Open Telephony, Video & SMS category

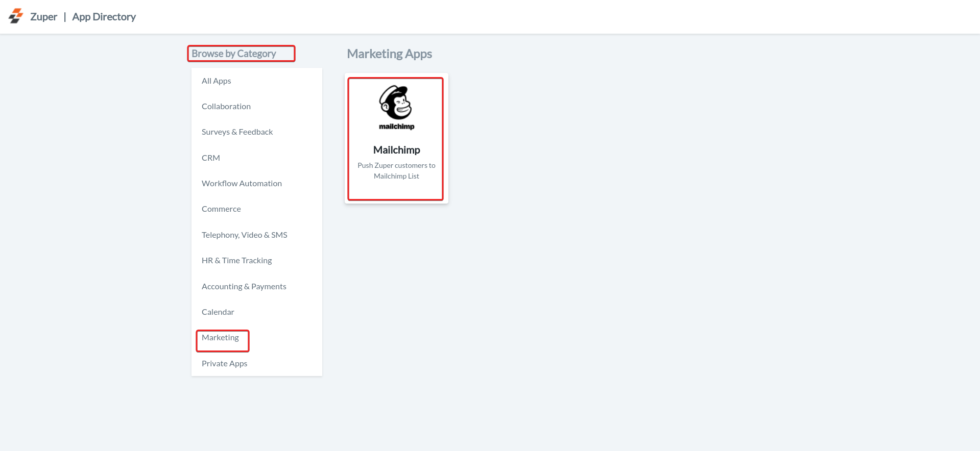pyautogui.click(x=244, y=235)
